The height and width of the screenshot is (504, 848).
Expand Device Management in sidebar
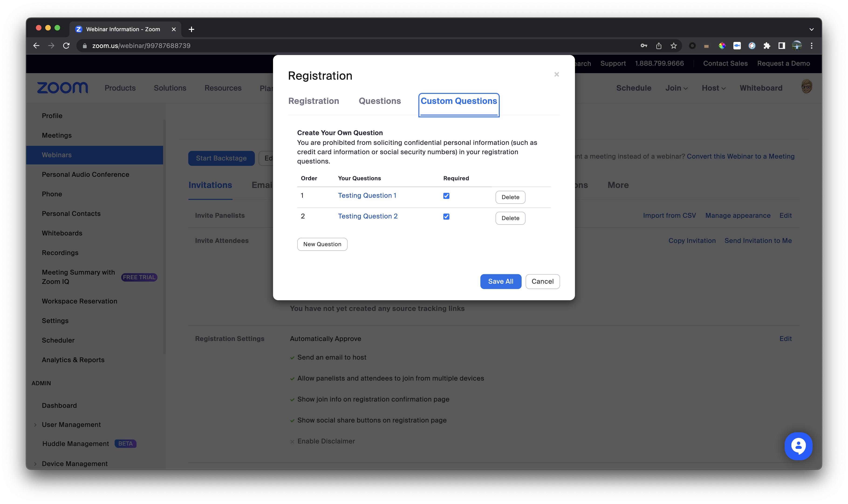pyautogui.click(x=35, y=463)
